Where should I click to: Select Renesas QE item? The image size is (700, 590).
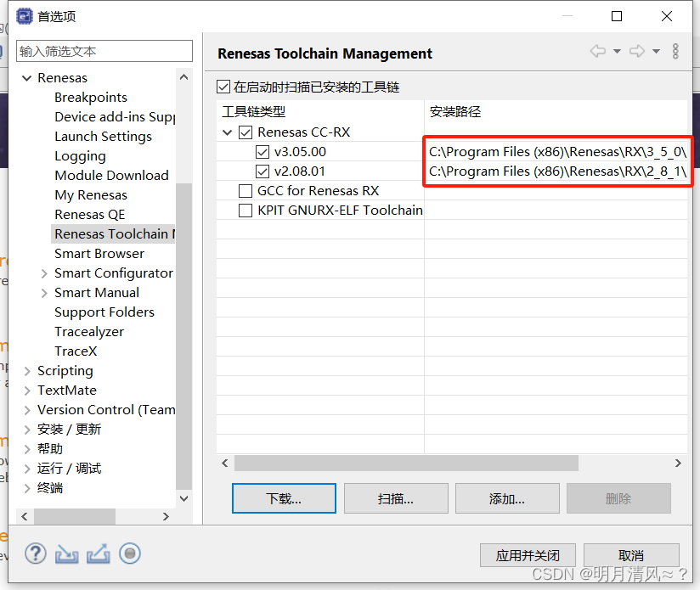(x=90, y=215)
